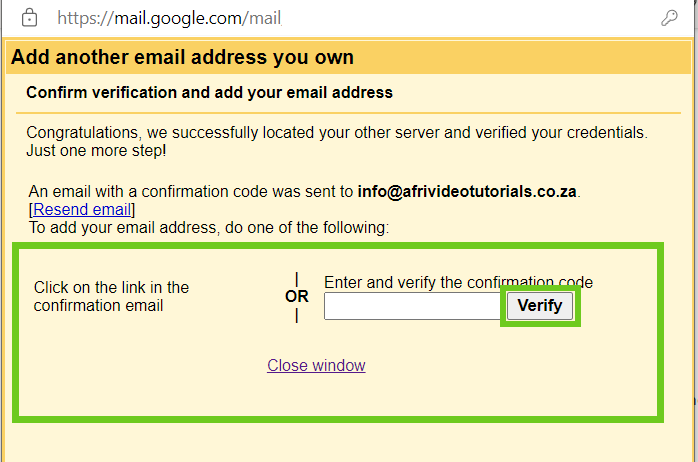Click the key saved-password icon

tap(670, 17)
